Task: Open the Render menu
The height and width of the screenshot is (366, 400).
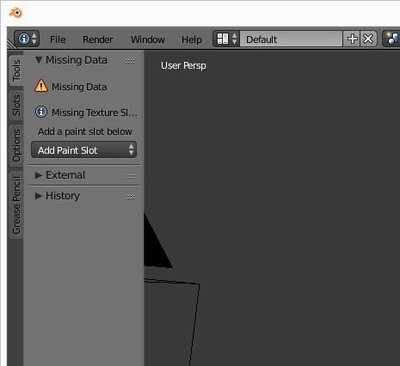Action: coord(98,39)
